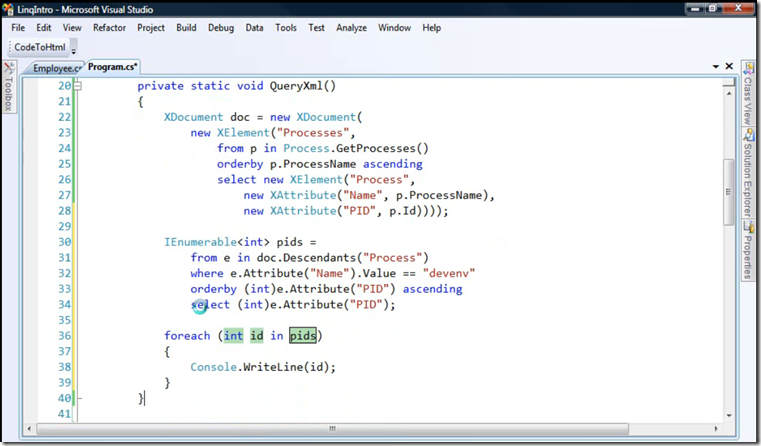761x446 pixels.
Task: Select the Program.cs tab
Action: tap(113, 67)
